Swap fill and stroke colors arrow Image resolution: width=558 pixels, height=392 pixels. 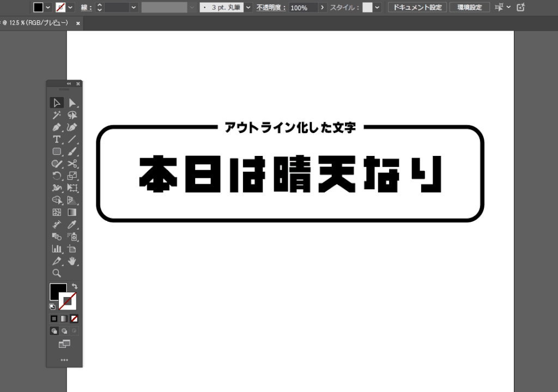[x=74, y=286]
